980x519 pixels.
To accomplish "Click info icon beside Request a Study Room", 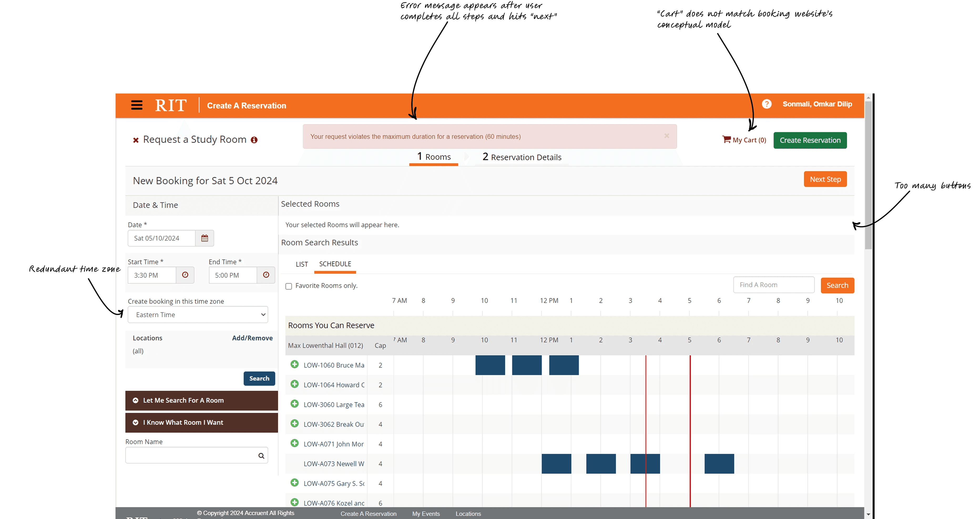I will pyautogui.click(x=254, y=140).
